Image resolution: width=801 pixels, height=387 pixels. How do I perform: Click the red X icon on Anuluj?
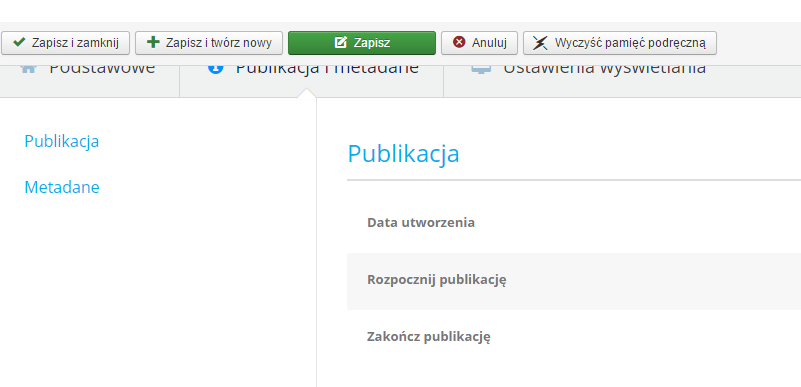pyautogui.click(x=459, y=42)
